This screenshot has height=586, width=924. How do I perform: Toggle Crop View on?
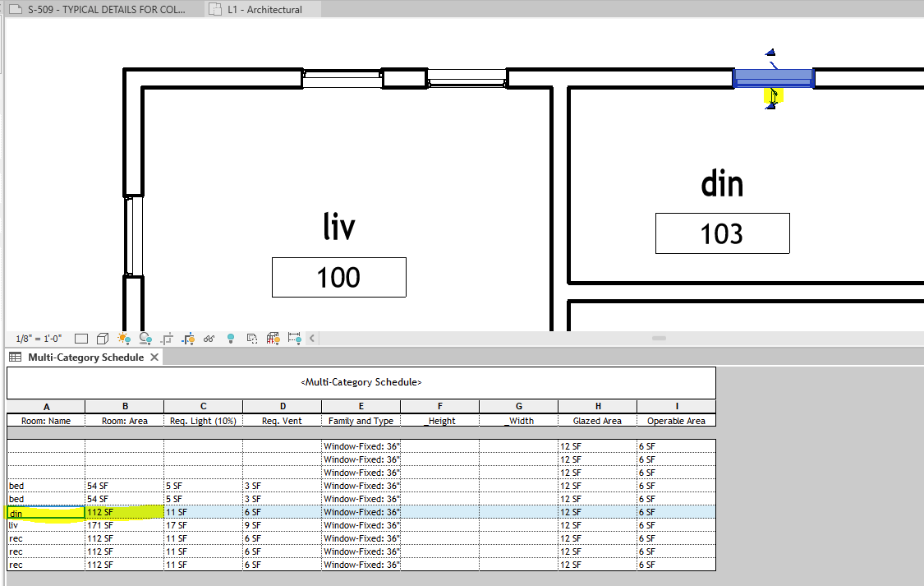coord(167,338)
